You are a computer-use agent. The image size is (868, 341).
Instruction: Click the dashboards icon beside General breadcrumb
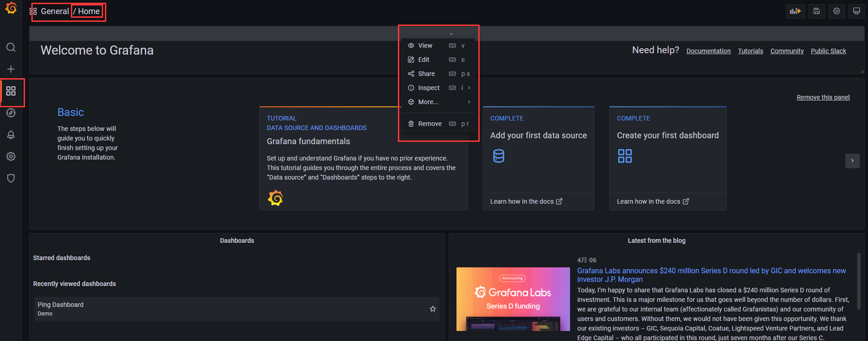(x=33, y=11)
